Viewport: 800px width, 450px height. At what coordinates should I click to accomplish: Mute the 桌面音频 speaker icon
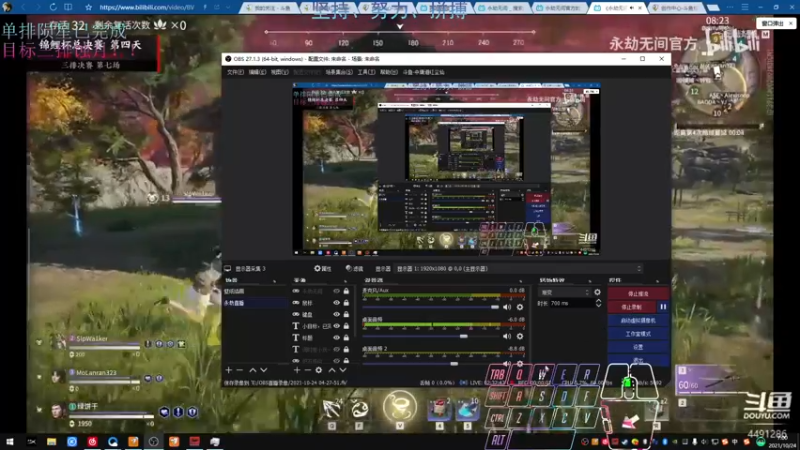coord(507,336)
